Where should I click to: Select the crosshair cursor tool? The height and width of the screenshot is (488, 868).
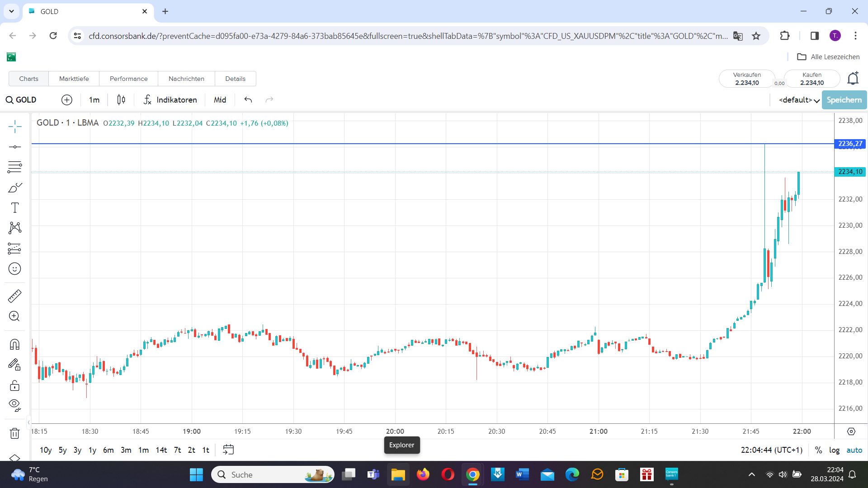pyautogui.click(x=15, y=127)
